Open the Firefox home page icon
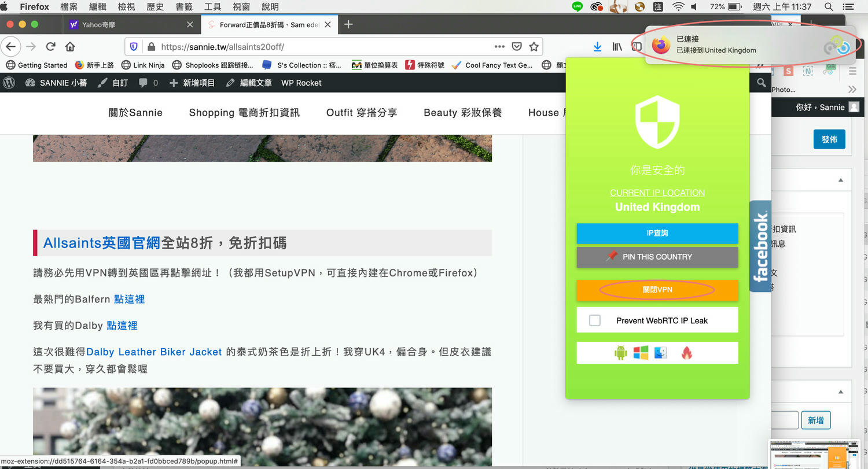Screen dimensions: 868x469 point(70,47)
